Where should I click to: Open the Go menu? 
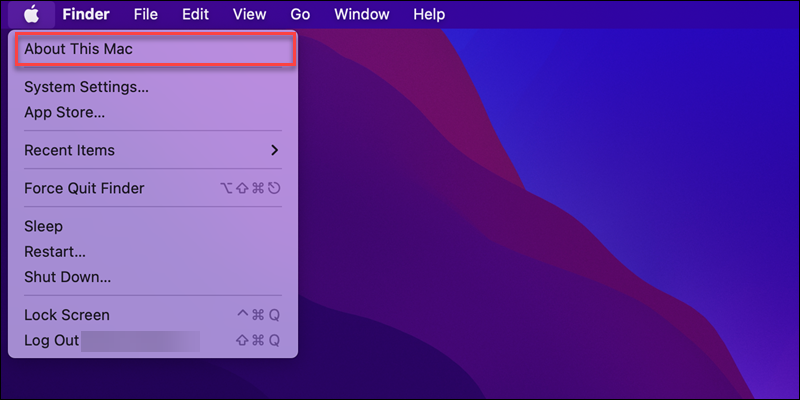pos(300,14)
